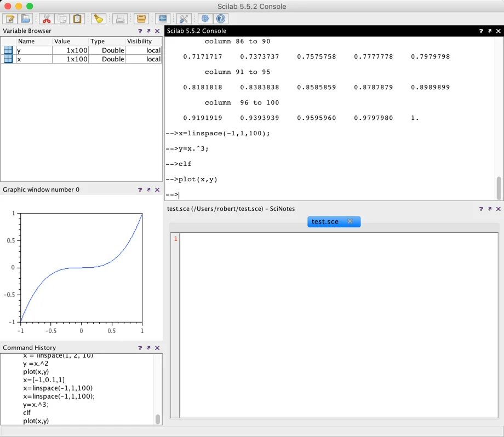Undock the Variable Browser panel
The width and height of the screenshot is (504, 437).
pyautogui.click(x=148, y=31)
